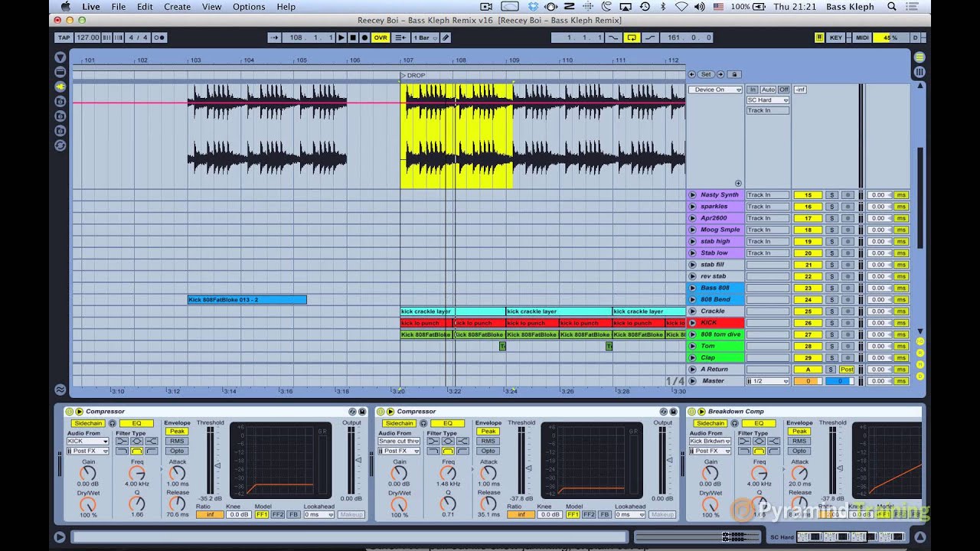980x551 pixels.
Task: Open sparkles Track In output dropdown
Action: coord(768,207)
